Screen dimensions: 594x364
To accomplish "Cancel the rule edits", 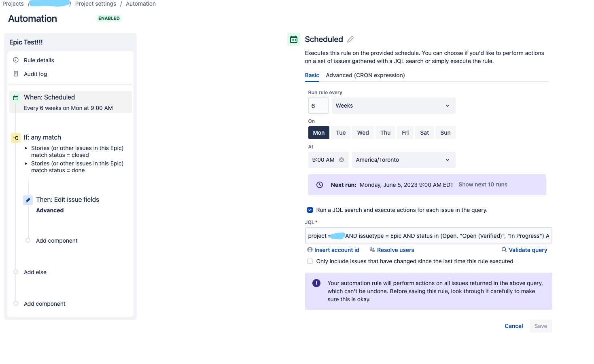I will point(513,326).
